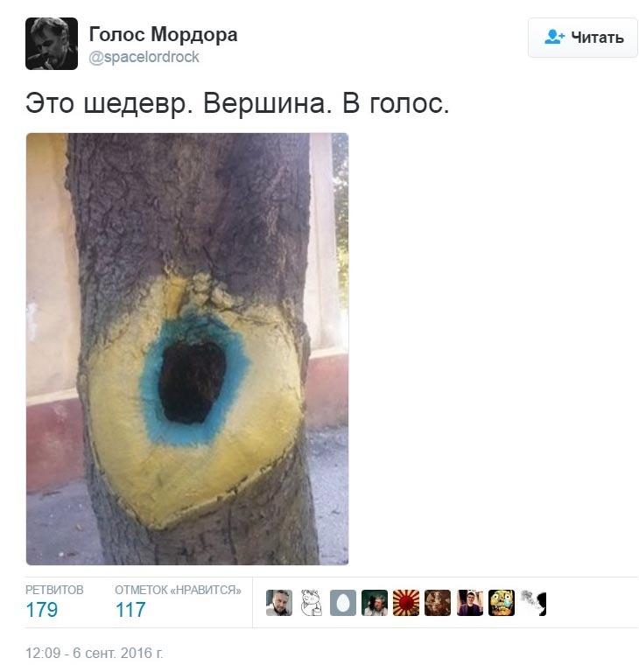Open the @spacelordrock handle link

pyautogui.click(x=144, y=57)
